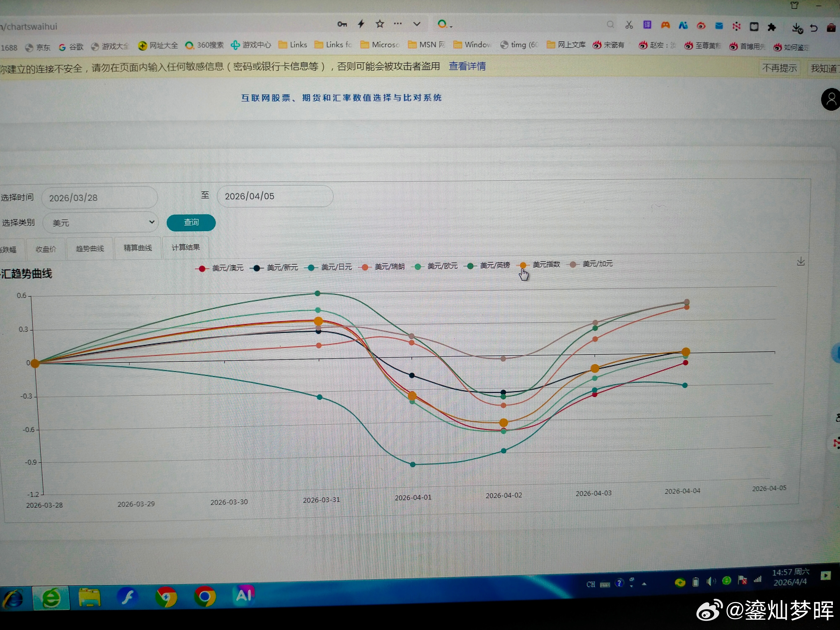Click the extensions puzzle piece icon

click(771, 27)
